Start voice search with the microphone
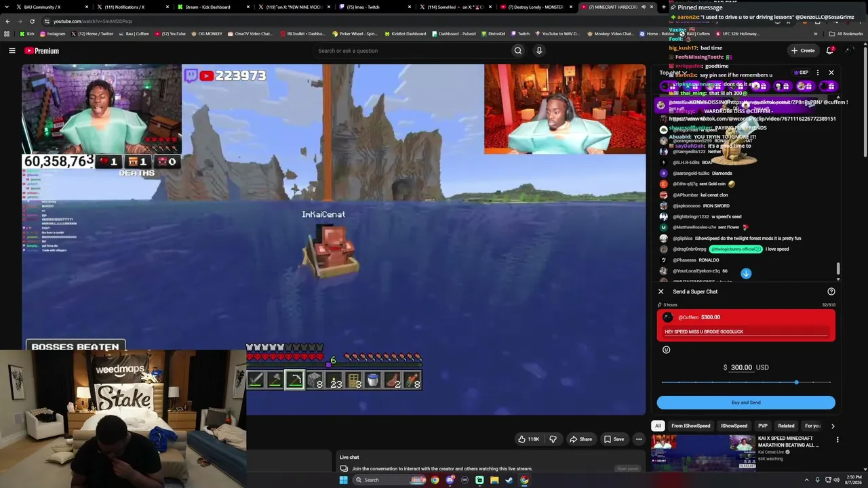 539,51
